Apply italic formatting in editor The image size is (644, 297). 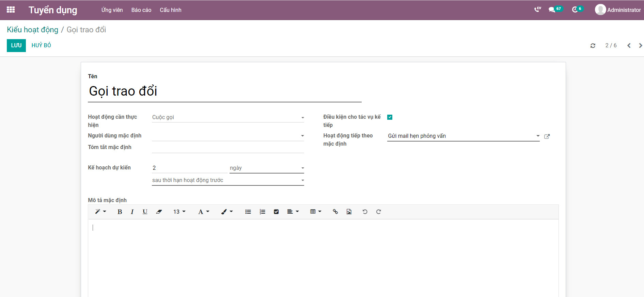(132, 212)
